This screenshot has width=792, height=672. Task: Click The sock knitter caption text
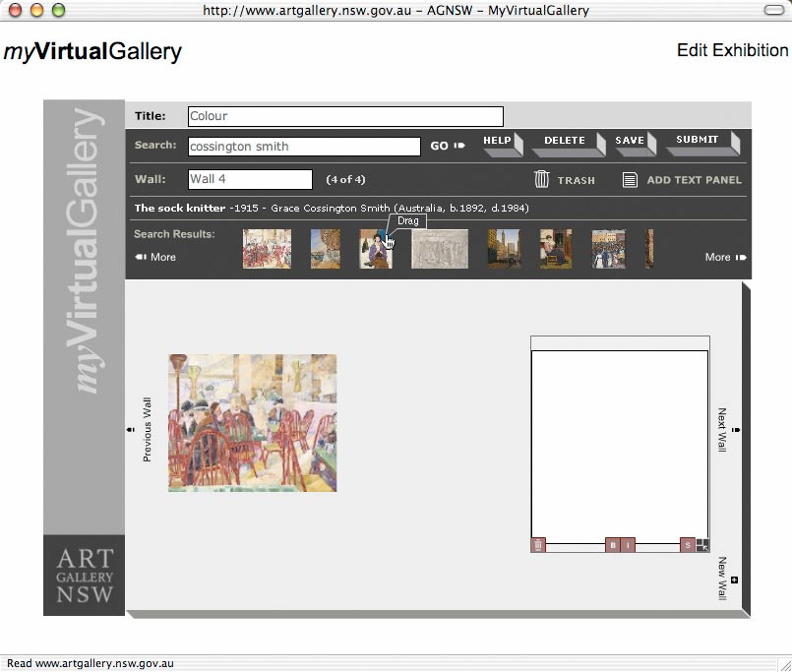click(x=332, y=209)
